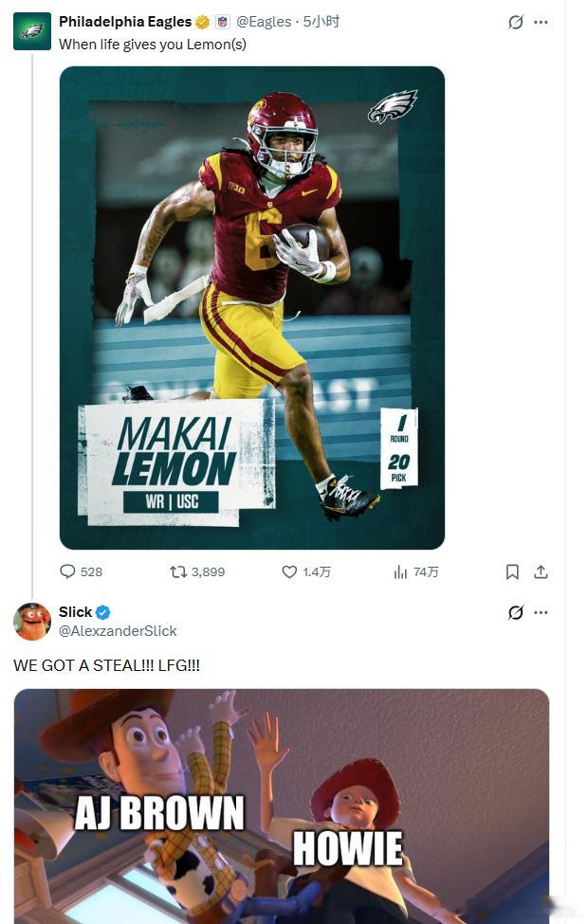This screenshot has width=588, height=924.
Task: Open the 5小时 post timestamp
Action: point(322,22)
